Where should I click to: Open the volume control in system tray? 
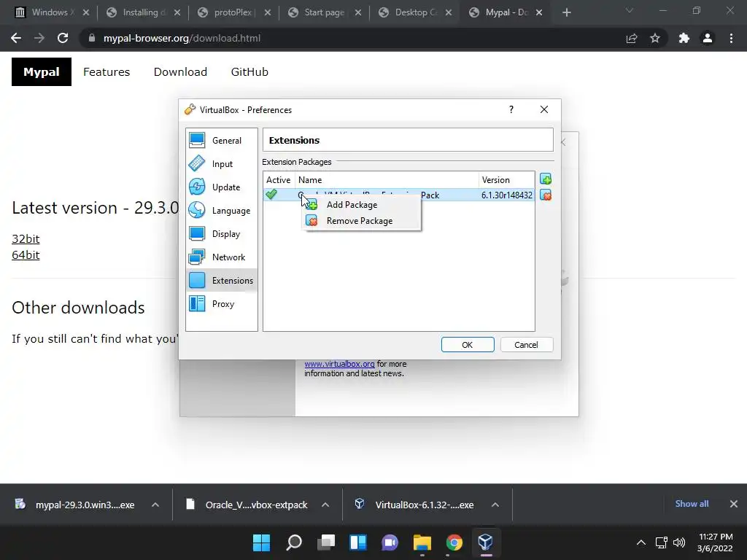(x=679, y=542)
